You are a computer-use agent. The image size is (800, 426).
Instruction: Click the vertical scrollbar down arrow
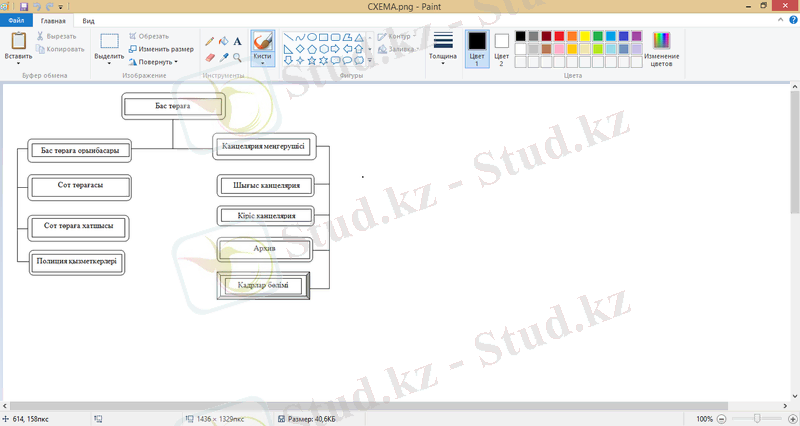click(x=794, y=396)
